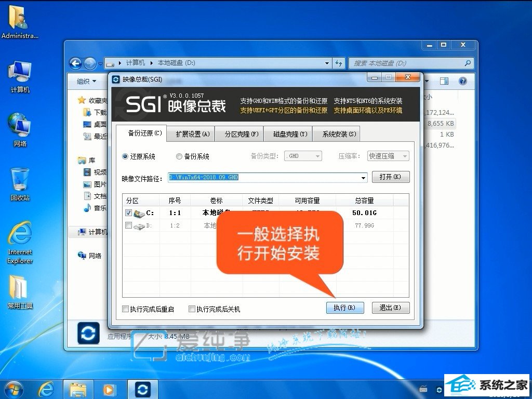Open the recent pages dropdown beside nav arrows
This screenshot has height=399, width=532.
[x=100, y=63]
